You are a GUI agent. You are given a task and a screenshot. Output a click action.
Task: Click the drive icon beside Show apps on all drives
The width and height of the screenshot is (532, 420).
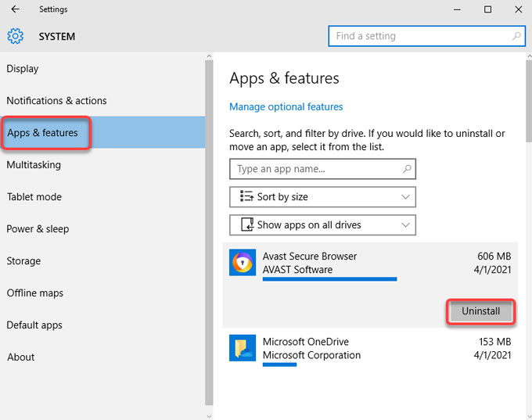pos(247,224)
